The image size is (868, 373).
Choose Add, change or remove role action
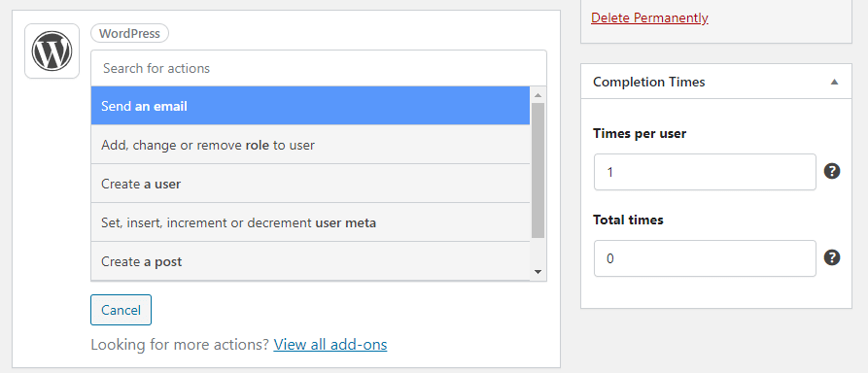tap(310, 145)
